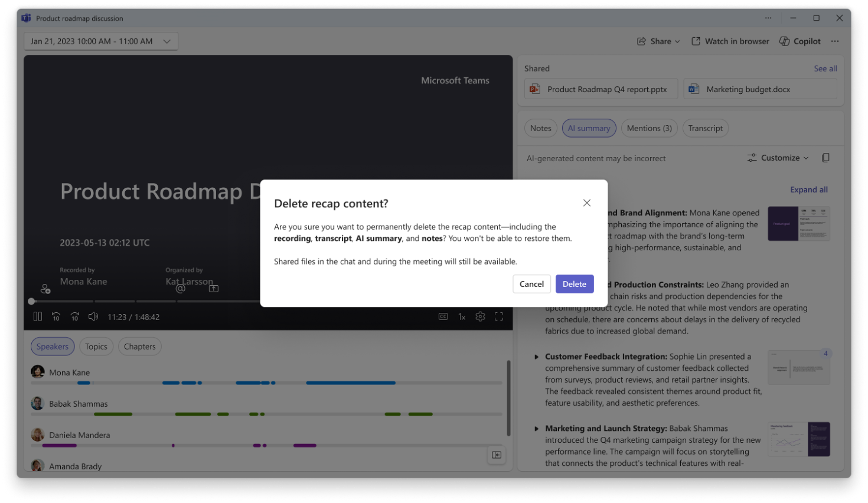Screen dimensions: 868x503
Task: Open video settings gear
Action: coord(480,317)
